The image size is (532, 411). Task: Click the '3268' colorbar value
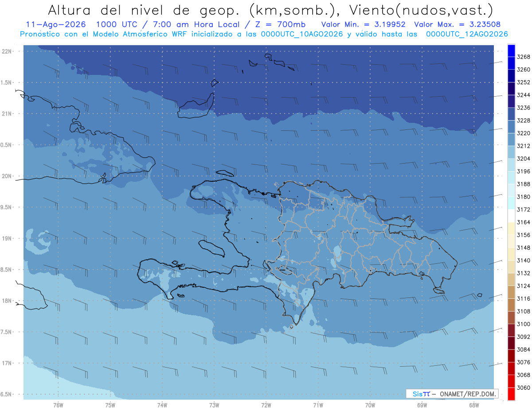[524, 57]
